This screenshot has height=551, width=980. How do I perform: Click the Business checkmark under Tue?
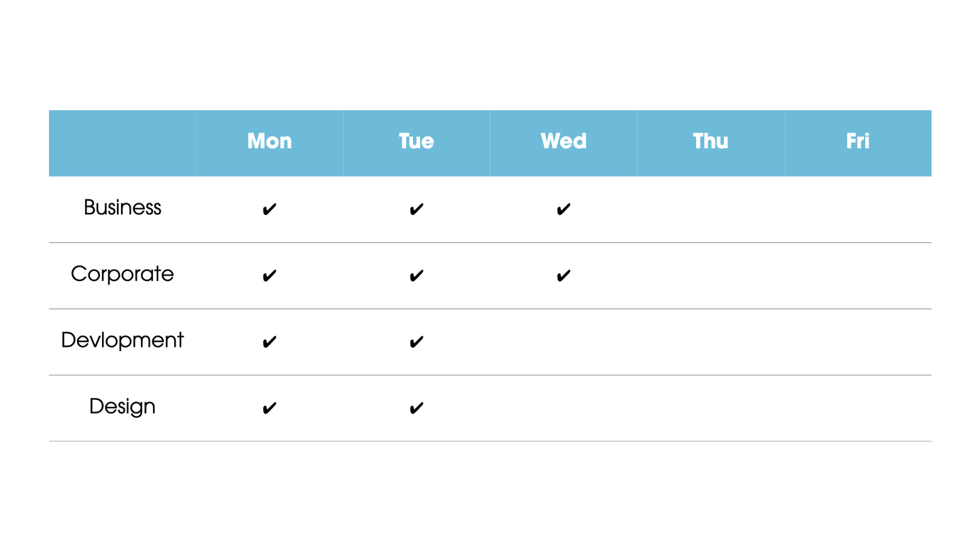pos(416,210)
